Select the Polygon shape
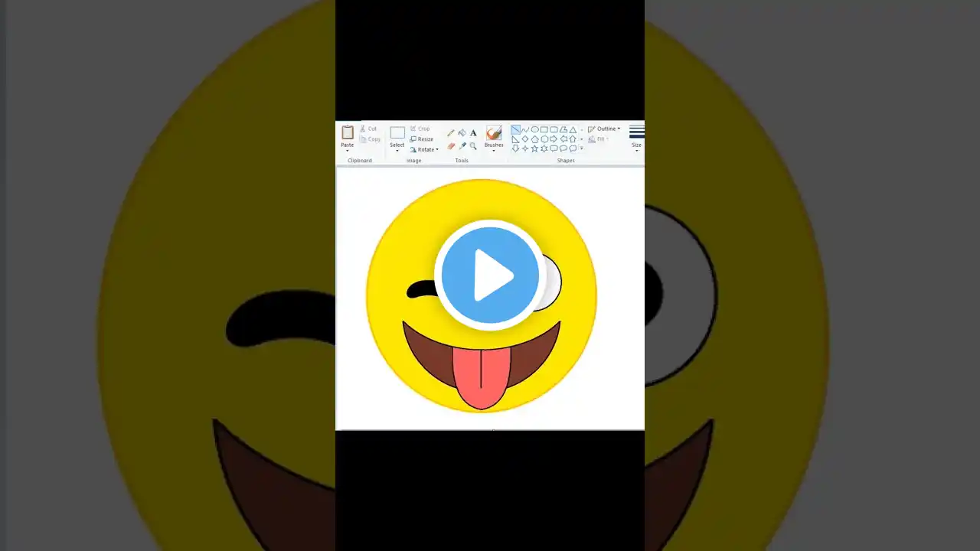Viewport: 980px width, 551px height. [563, 129]
